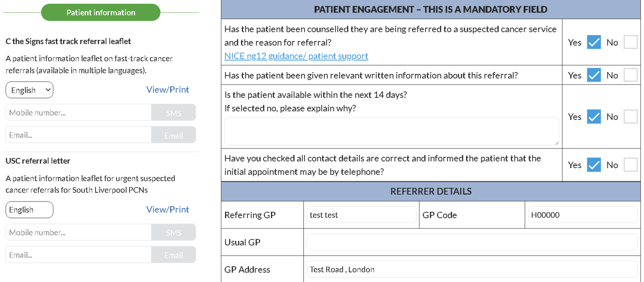Open fast track leaflet language dropdown
The height and width of the screenshot is (282, 644).
[29, 90]
